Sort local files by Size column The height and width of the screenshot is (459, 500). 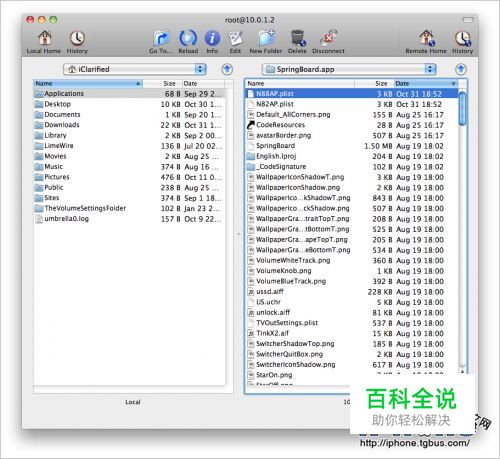tap(162, 83)
